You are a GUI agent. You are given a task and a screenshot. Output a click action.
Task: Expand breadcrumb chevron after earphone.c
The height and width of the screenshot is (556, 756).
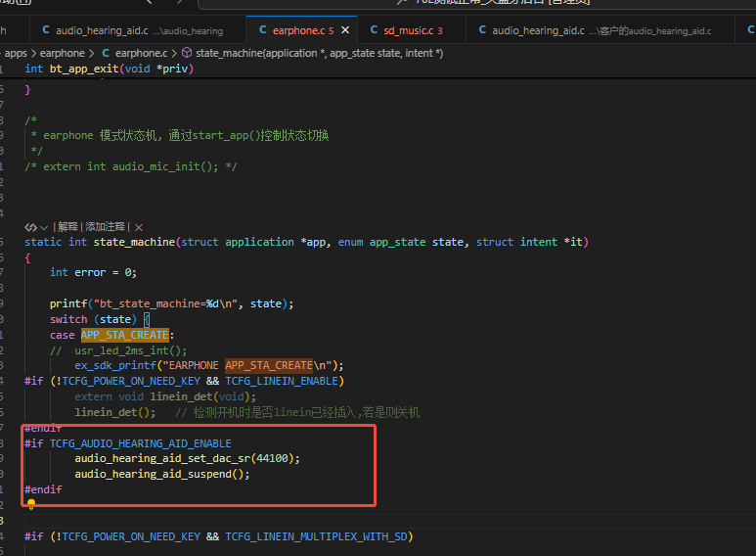(174, 53)
